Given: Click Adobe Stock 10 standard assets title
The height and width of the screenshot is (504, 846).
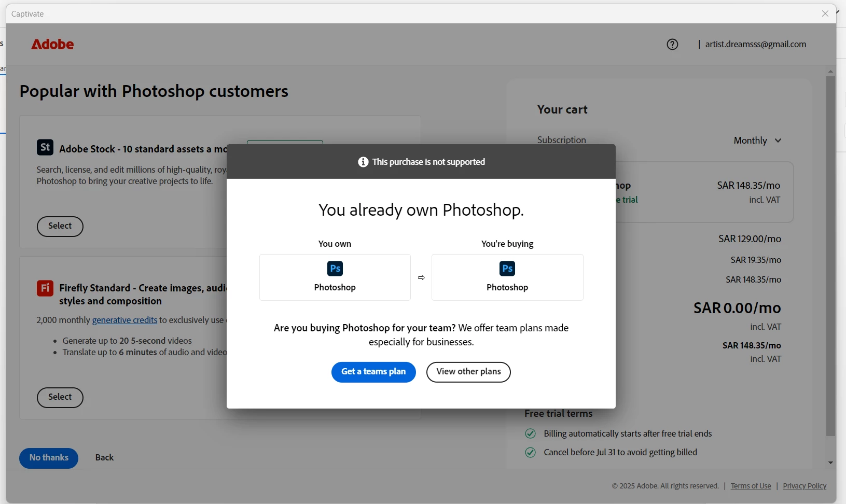Looking at the screenshot, I should (143, 149).
